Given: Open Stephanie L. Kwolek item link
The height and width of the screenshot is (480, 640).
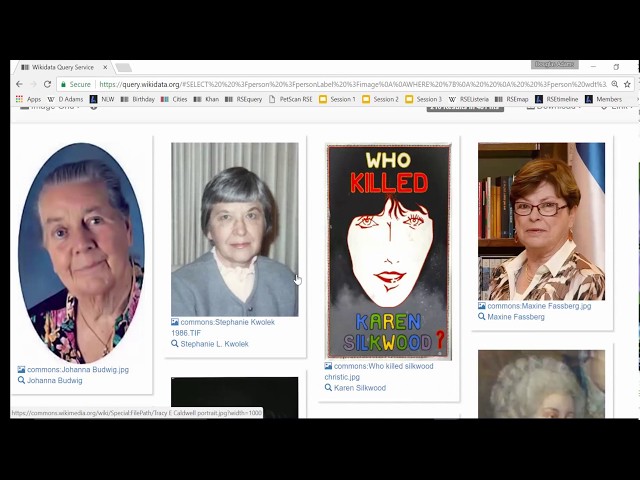Looking at the screenshot, I should (x=214, y=344).
